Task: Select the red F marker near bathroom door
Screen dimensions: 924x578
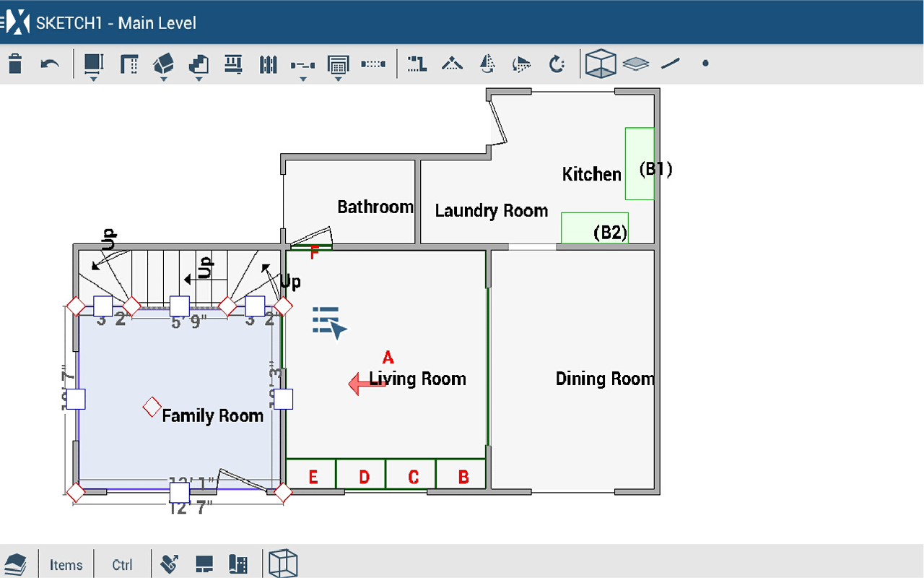Action: (314, 254)
